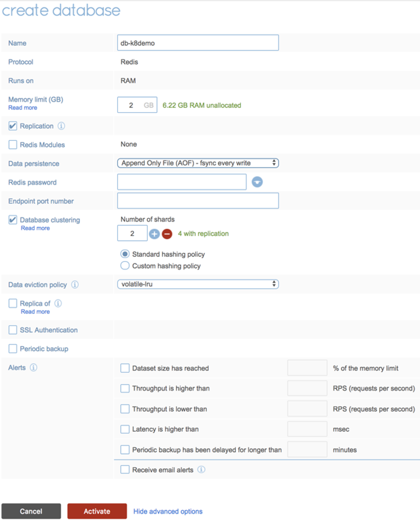Click Redis password round arrow icon
The image size is (420, 521).
257,182
